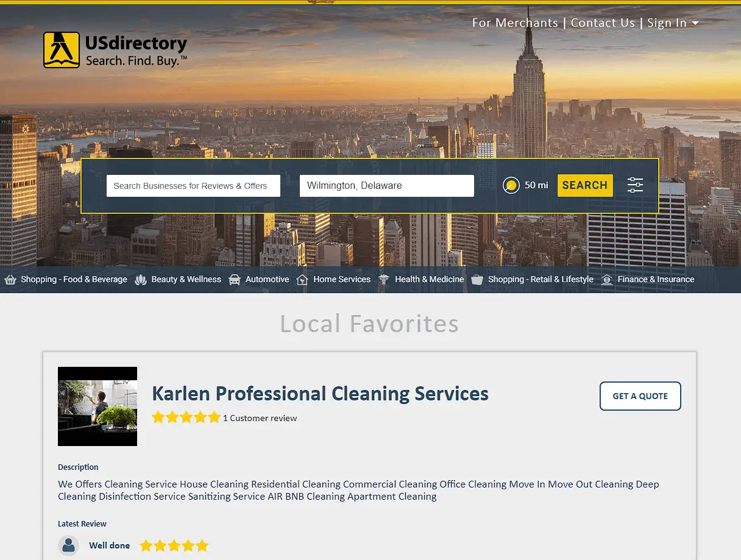Click the yellow SEARCH button
Screen dimensions: 741x560
585,185
